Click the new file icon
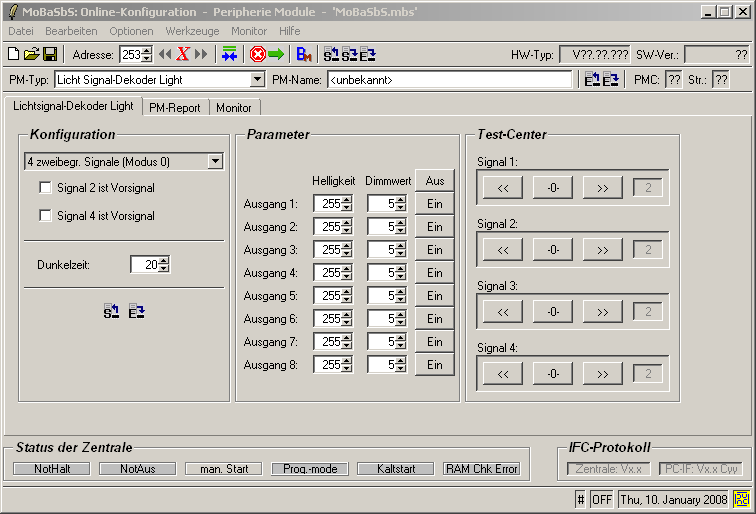This screenshot has height=514, width=756. click(x=13, y=54)
